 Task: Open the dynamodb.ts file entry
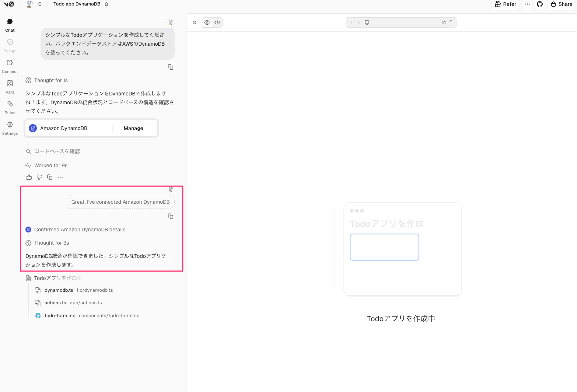click(x=59, y=290)
